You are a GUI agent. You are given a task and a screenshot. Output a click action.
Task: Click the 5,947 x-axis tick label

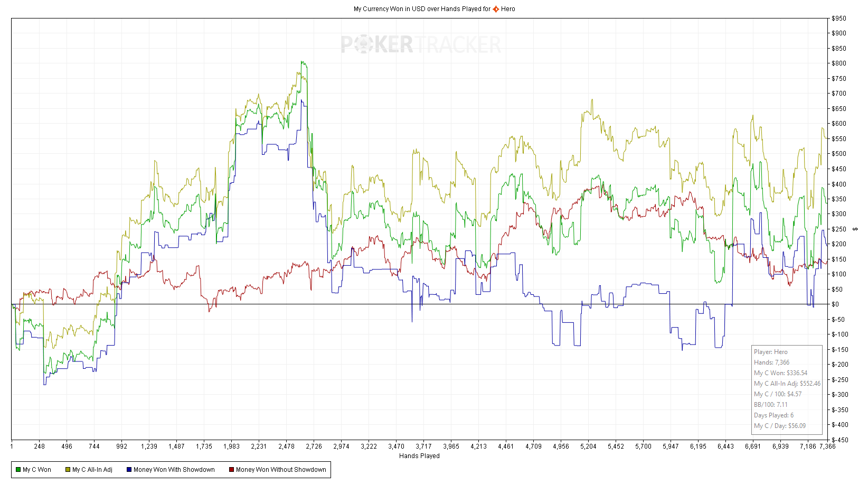pyautogui.click(x=671, y=446)
